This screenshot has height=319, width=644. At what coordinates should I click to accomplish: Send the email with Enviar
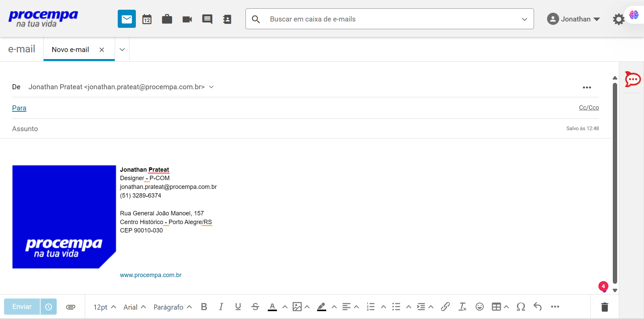click(x=21, y=307)
